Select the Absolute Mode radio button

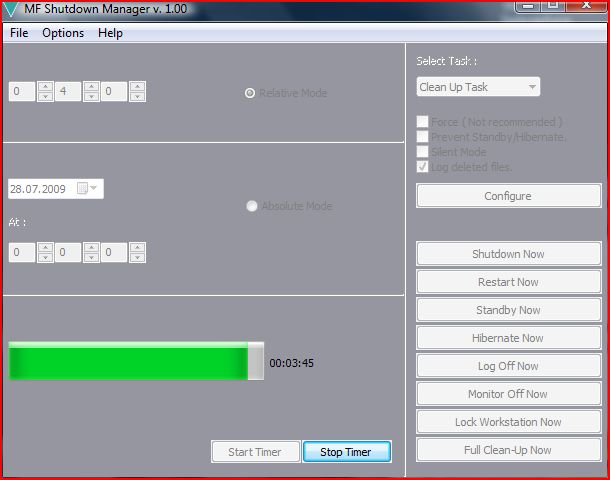pos(251,206)
